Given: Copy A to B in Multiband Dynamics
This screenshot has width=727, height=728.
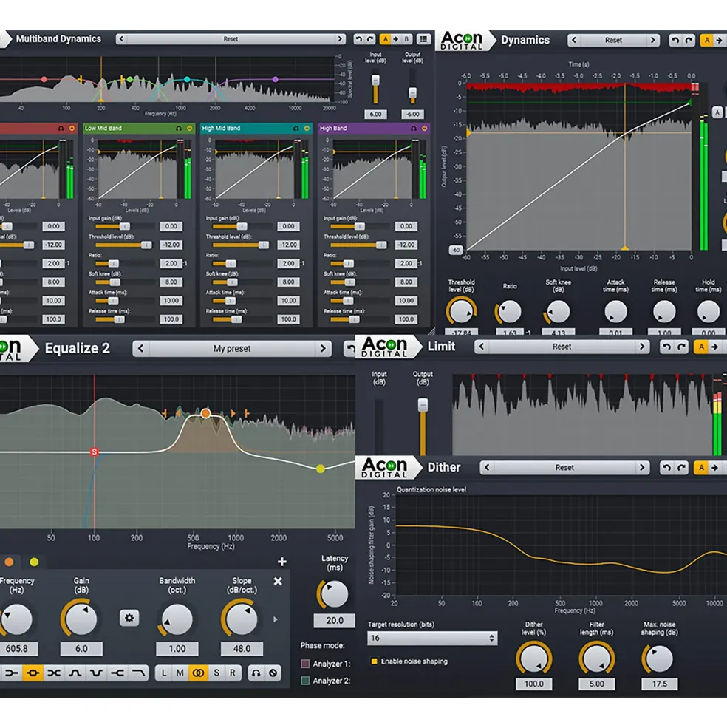Looking at the screenshot, I should coord(396,39).
